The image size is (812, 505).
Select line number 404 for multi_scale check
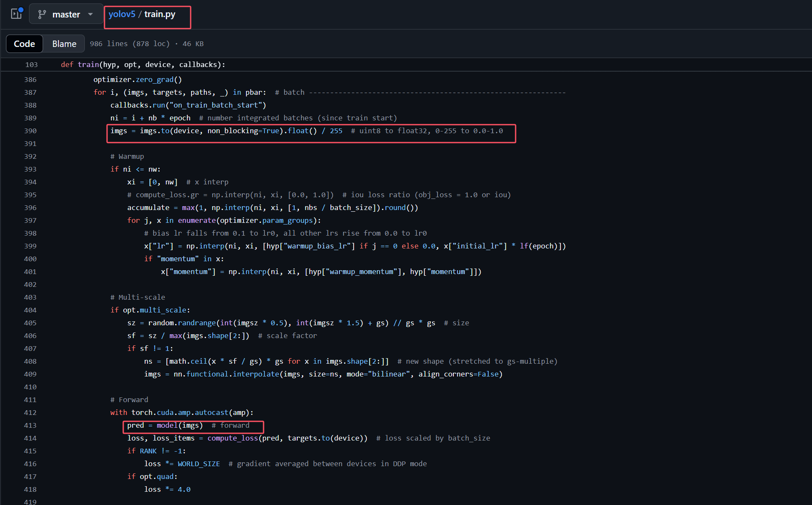click(x=30, y=310)
